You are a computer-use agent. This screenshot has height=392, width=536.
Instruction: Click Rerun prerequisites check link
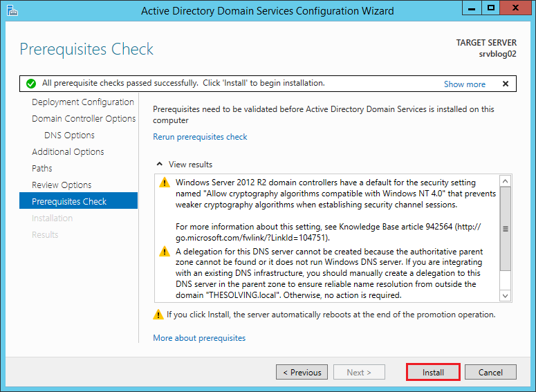click(x=200, y=137)
